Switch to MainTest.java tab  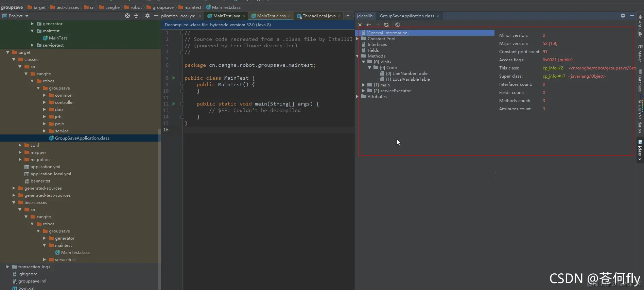pos(226,16)
